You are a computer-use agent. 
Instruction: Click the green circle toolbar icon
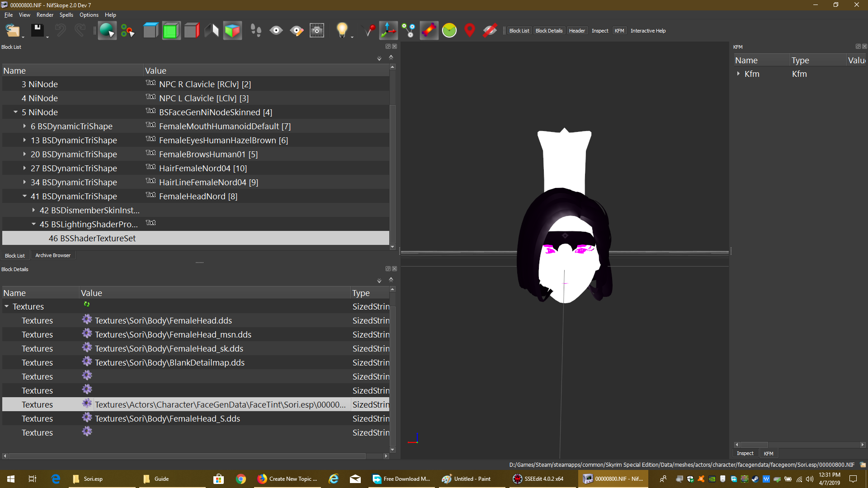[x=449, y=30]
